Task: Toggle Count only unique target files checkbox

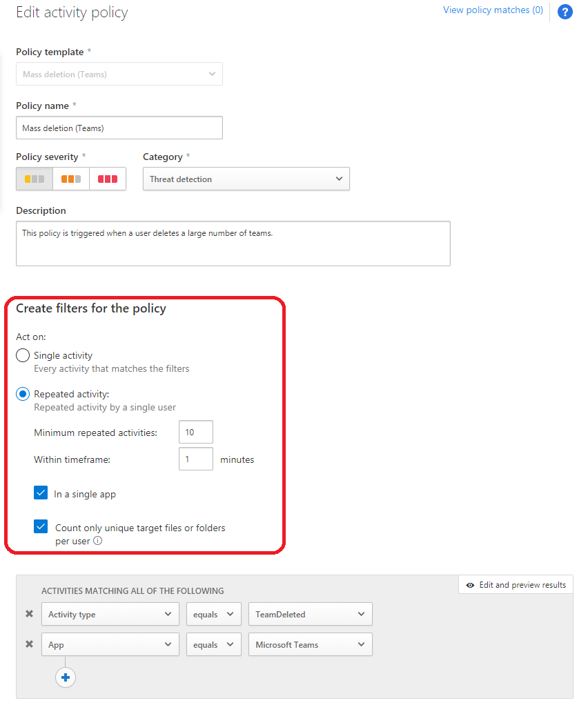Action: 41,527
